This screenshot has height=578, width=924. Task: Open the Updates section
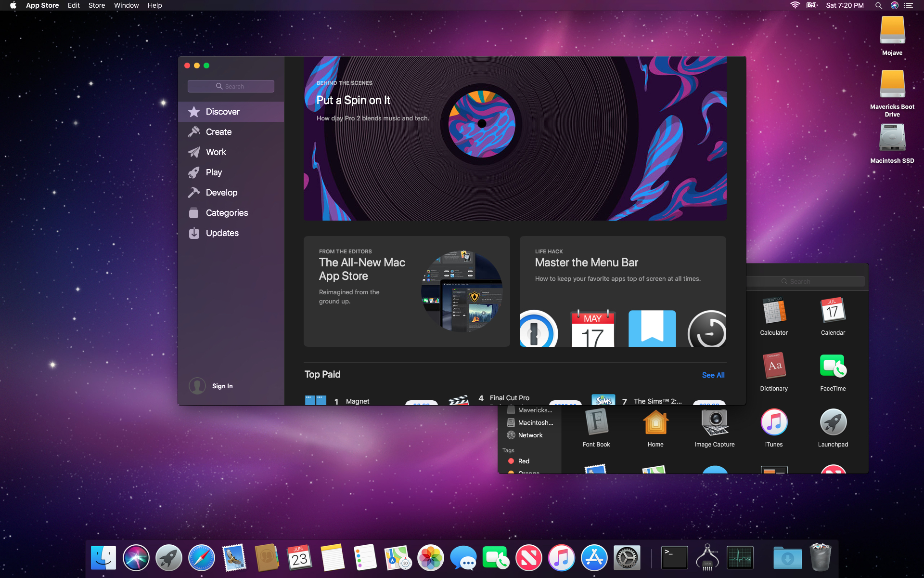[222, 233]
